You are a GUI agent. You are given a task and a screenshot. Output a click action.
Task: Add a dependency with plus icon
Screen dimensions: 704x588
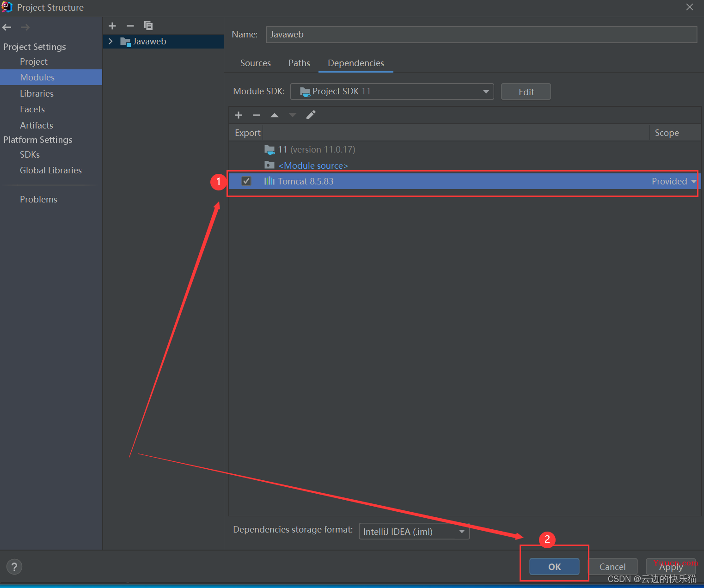(x=239, y=115)
